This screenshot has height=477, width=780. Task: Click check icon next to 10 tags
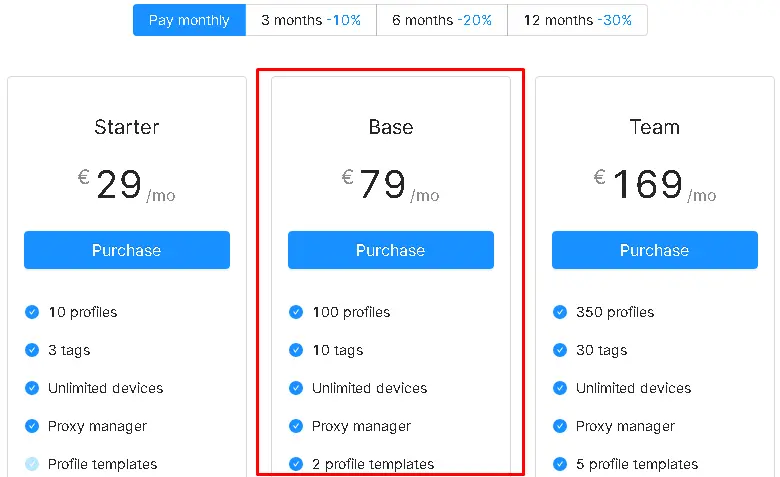pyautogui.click(x=296, y=350)
